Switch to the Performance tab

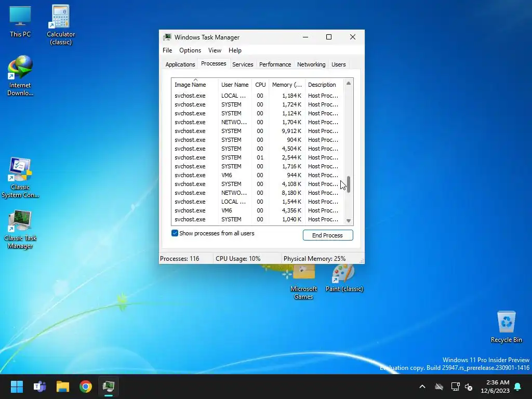[275, 64]
